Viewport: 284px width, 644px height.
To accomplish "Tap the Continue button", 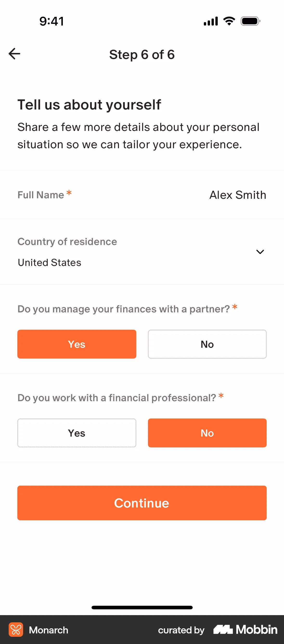I will pyautogui.click(x=142, y=503).
